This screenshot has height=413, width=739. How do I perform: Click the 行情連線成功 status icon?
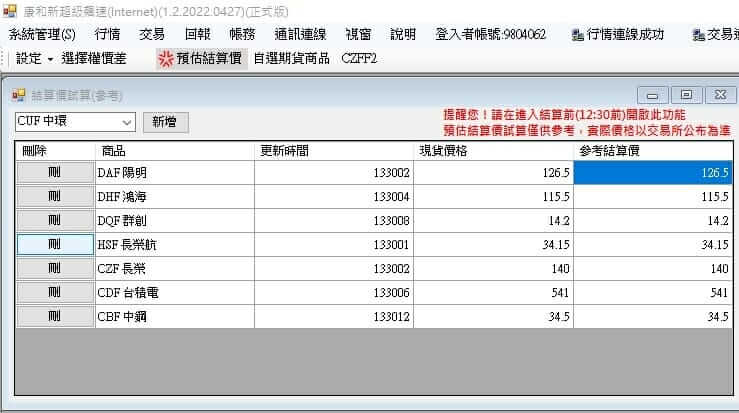578,35
